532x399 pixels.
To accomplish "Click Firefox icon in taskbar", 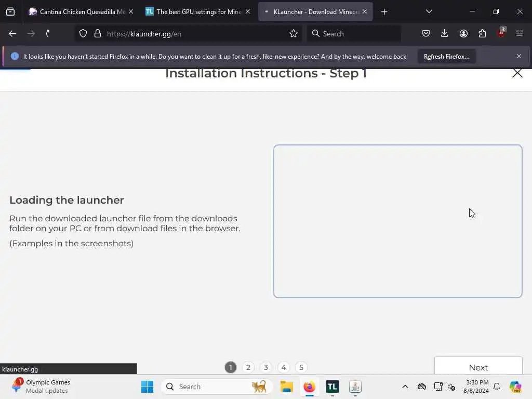I will 310,387.
